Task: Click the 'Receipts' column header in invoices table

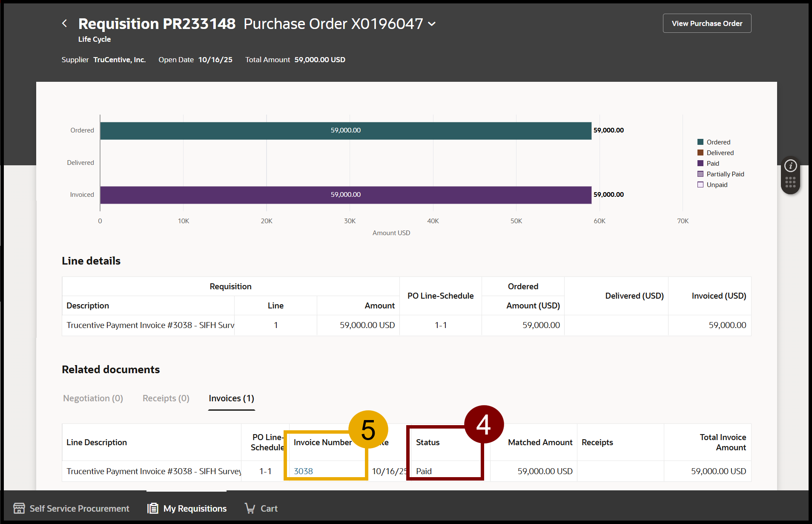Action: 597,442
